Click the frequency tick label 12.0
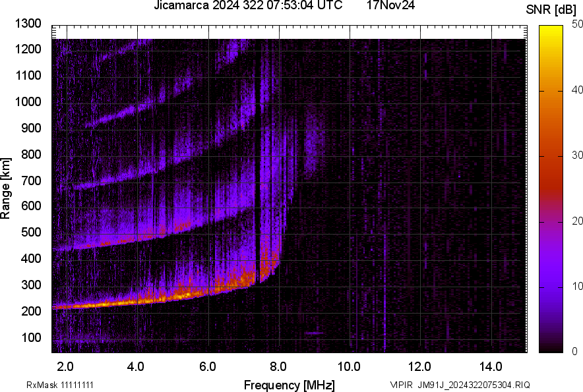The image size is (583, 392). tap(420, 367)
